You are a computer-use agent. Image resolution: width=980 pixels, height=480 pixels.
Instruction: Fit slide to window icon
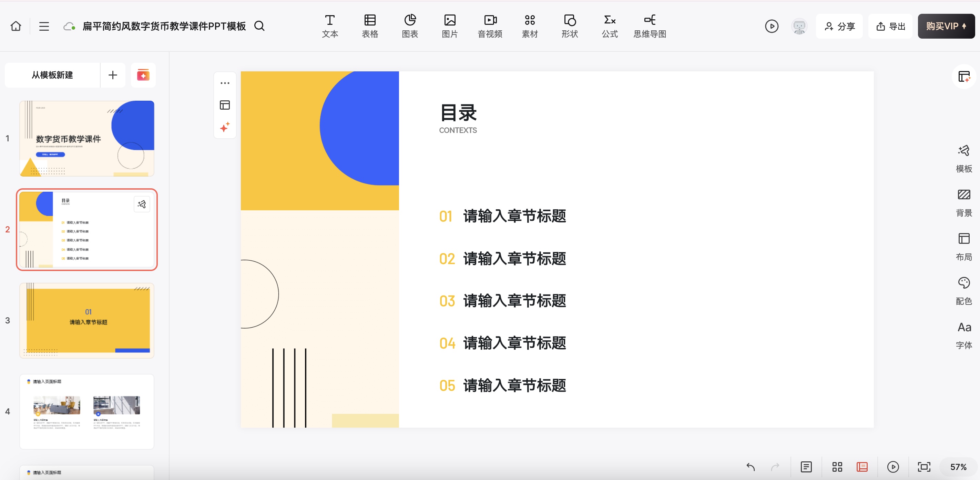click(x=924, y=467)
